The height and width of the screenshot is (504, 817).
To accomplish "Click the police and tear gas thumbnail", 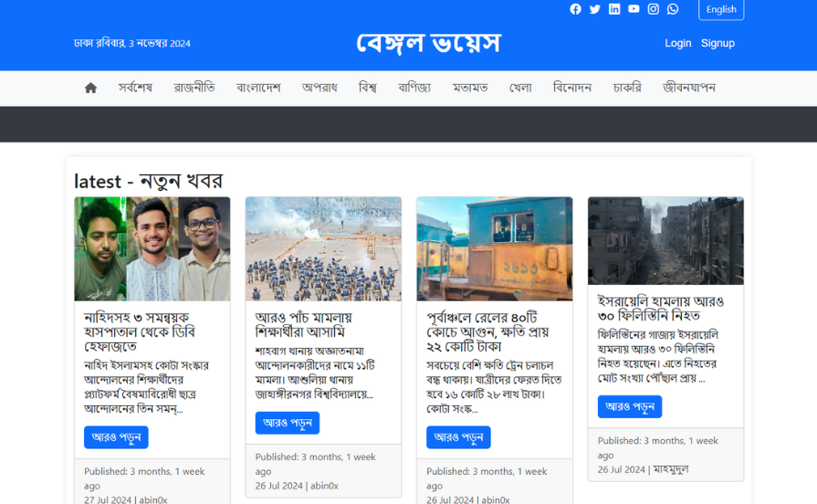I will 323,248.
